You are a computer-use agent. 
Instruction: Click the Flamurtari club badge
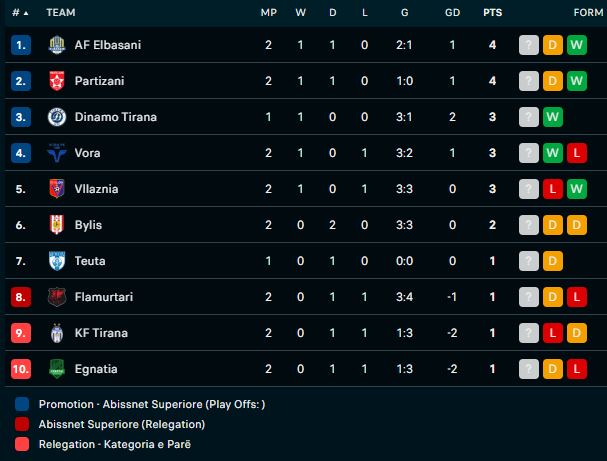click(56, 297)
